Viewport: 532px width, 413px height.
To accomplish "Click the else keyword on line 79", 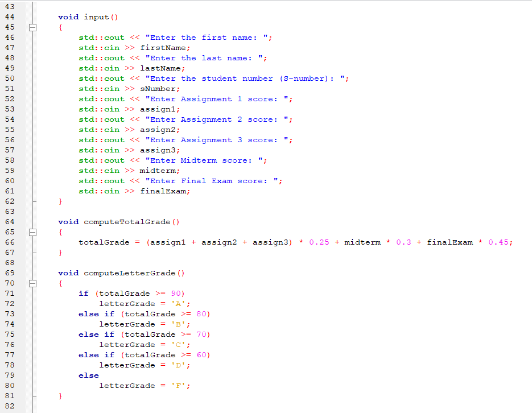I will [x=88, y=375].
